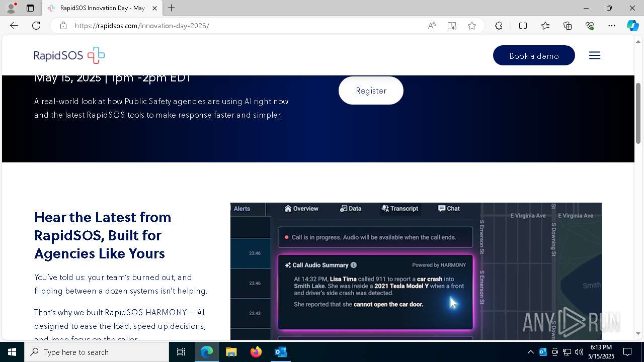Select the Alerts tab in screenshot

(242, 209)
